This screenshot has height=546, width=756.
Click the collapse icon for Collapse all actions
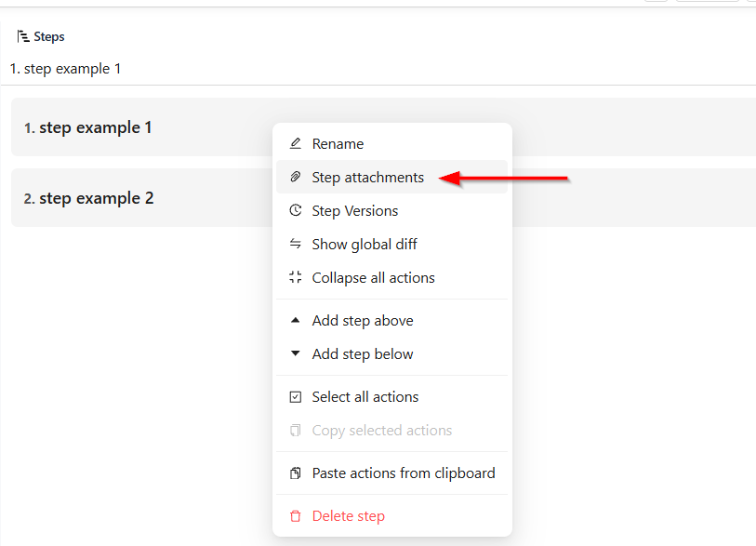295,277
